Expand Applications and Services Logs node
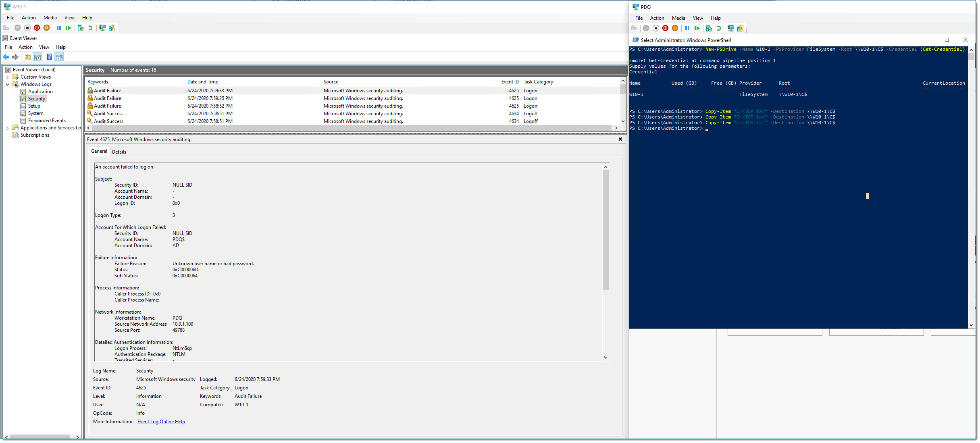 click(7, 128)
